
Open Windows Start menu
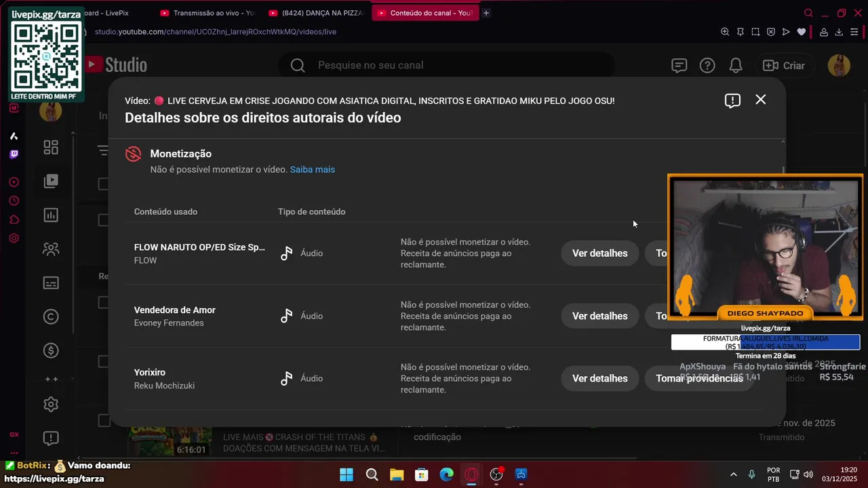pyautogui.click(x=347, y=474)
